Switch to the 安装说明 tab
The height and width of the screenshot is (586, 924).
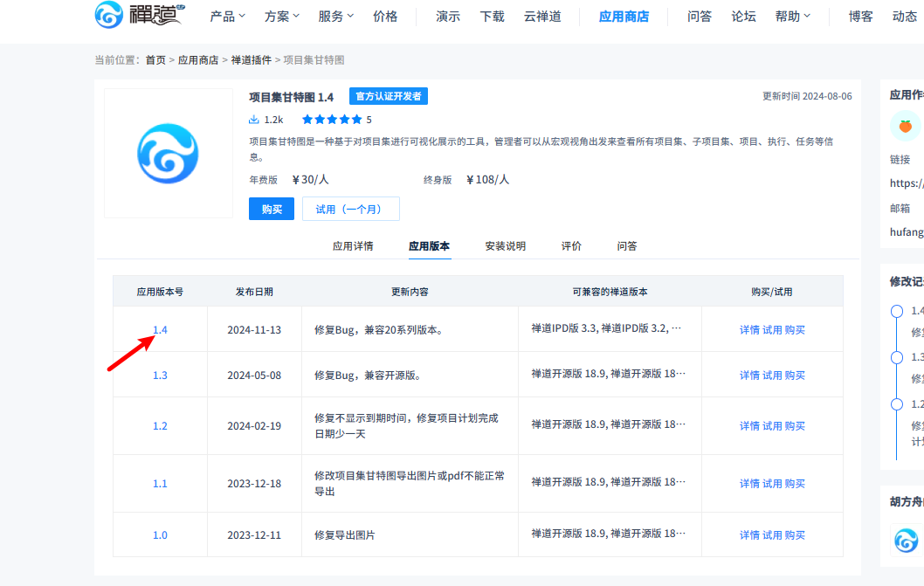[x=505, y=246]
